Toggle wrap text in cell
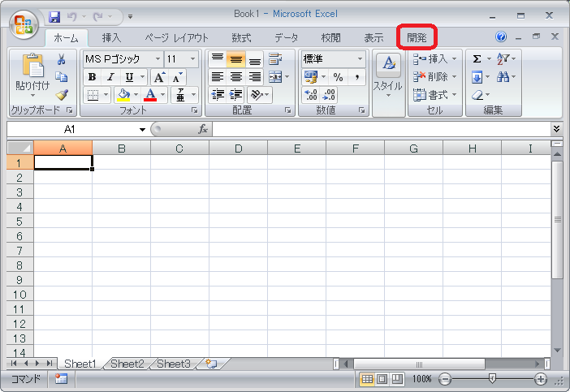The height and width of the screenshot is (392, 570). click(x=275, y=59)
